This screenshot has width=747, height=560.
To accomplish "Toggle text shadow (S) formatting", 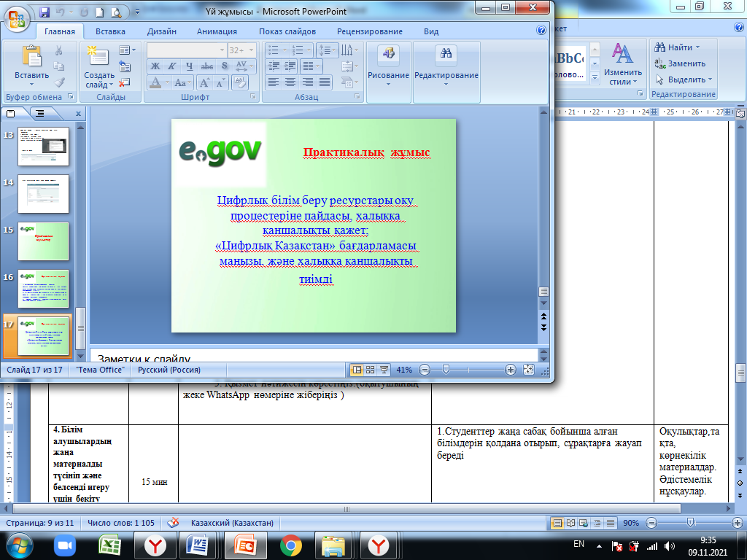I will click(225, 66).
